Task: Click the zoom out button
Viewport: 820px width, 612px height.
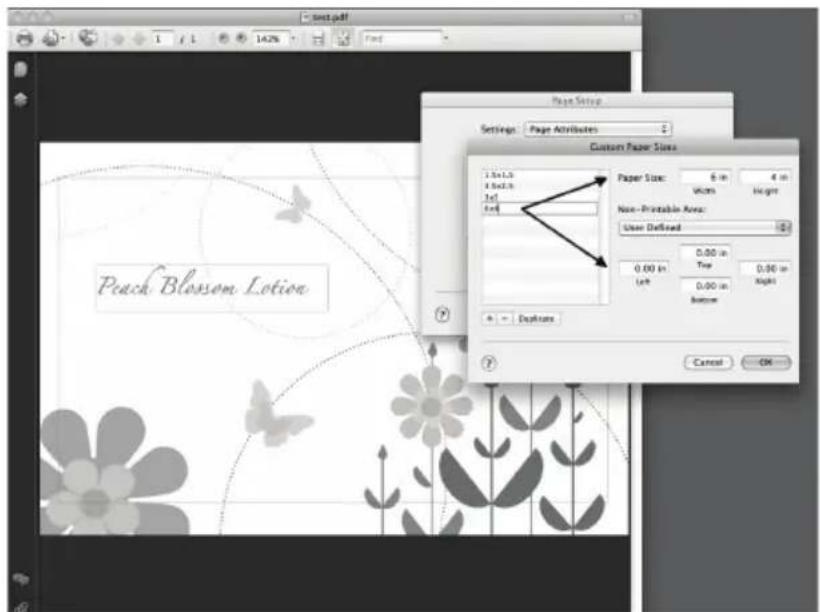Action: tap(223, 38)
